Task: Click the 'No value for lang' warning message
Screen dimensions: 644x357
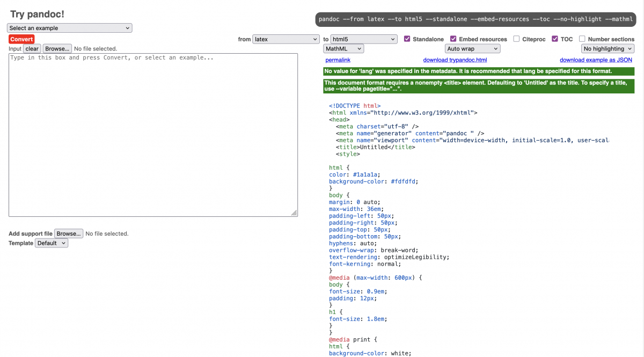Action: 479,71
